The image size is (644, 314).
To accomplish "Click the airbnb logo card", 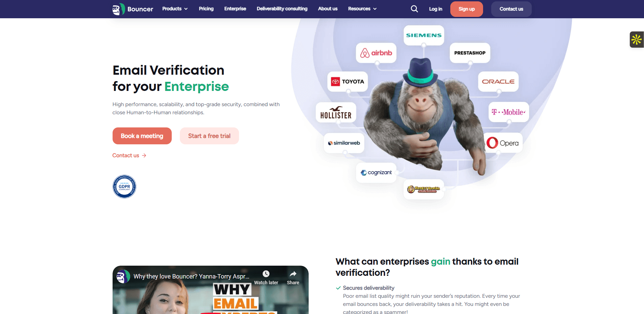I will (376, 53).
